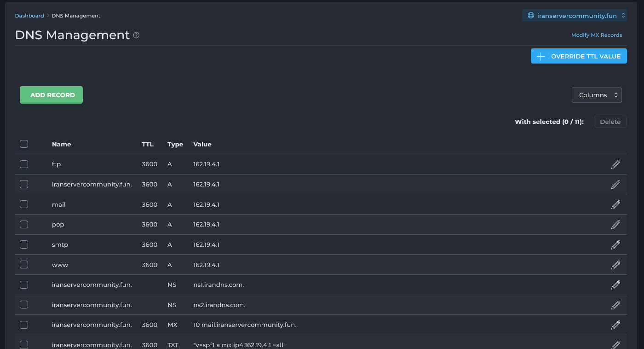This screenshot has width=644, height=349.
Task: Click the Modify MX Records link
Action: click(x=596, y=35)
